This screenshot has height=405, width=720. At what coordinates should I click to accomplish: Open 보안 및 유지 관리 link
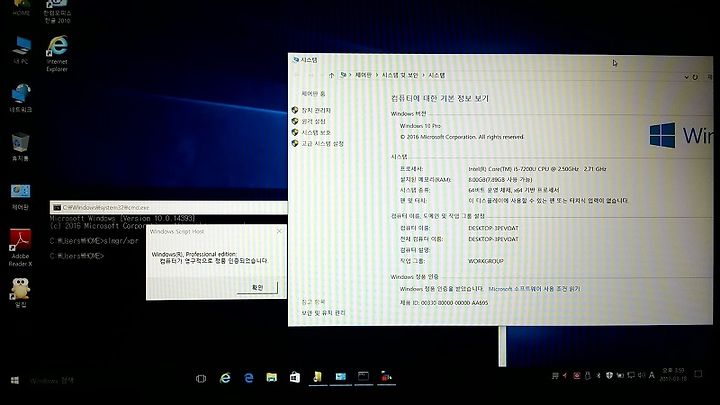[323, 313]
